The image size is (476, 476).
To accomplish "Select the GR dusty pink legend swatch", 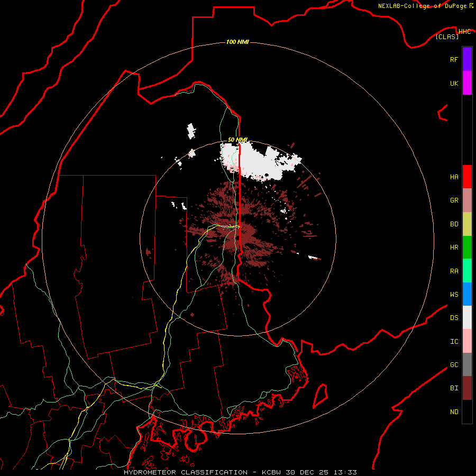I will 467,200.
